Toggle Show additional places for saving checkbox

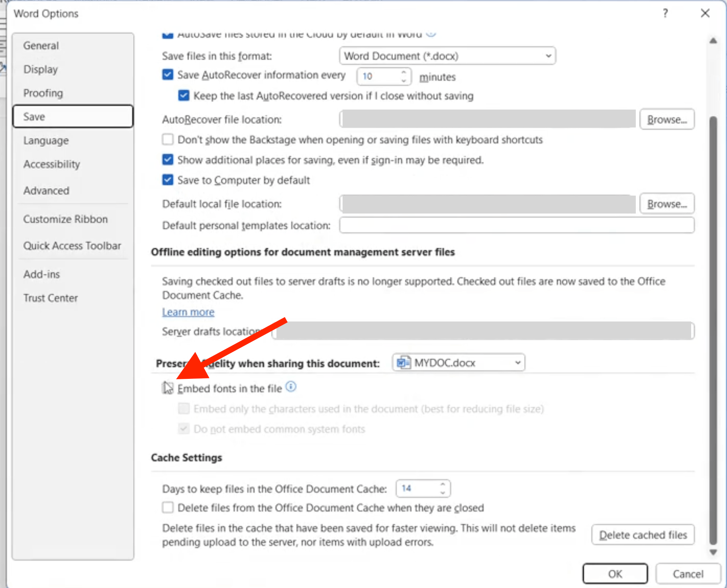pos(168,160)
